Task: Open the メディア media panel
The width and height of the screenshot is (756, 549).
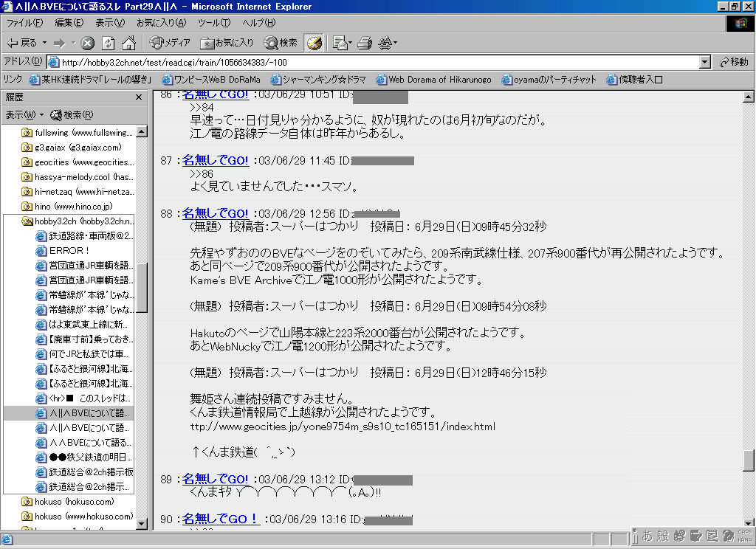Action: pyautogui.click(x=170, y=43)
